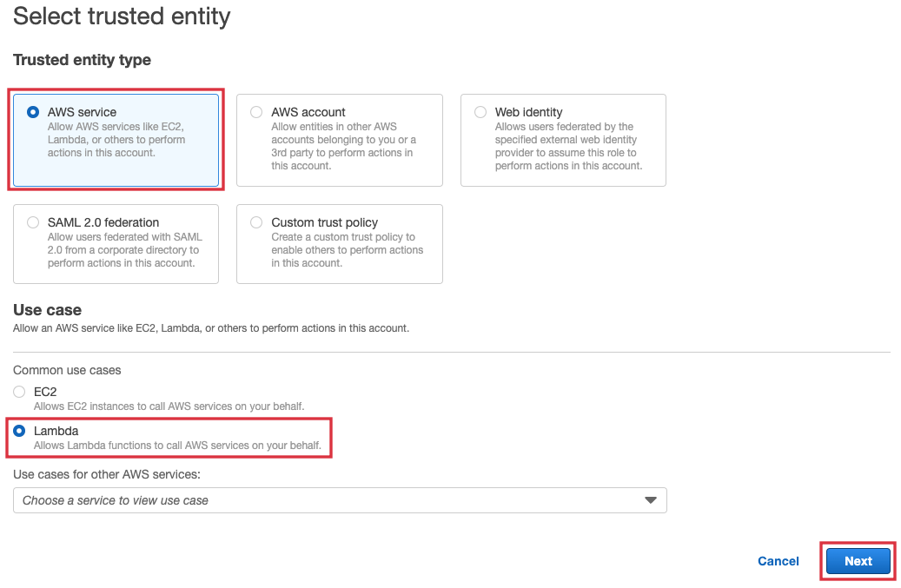Click the AWS account card description text
The height and width of the screenshot is (588, 901).
(x=343, y=146)
